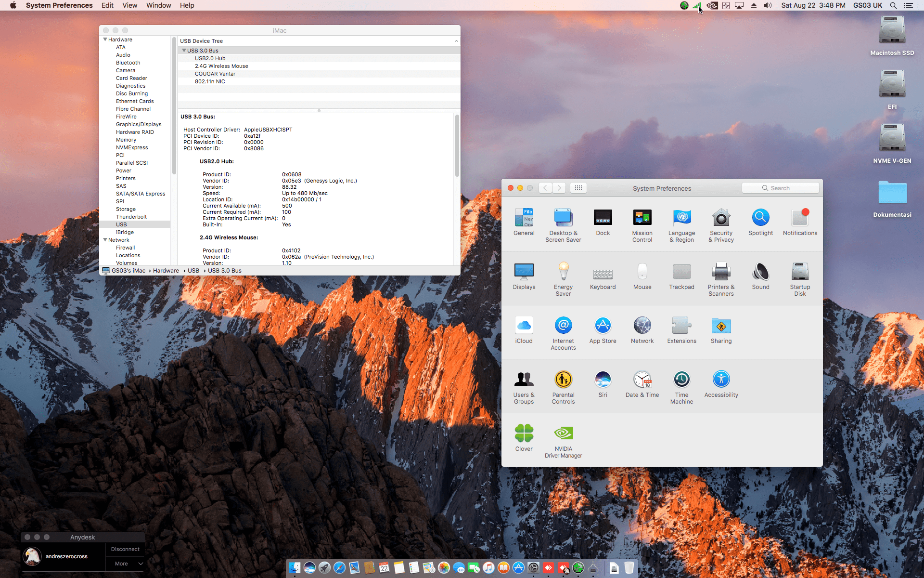Viewport: 924px width, 578px height.
Task: Go forward in System Preferences
Action: click(x=559, y=188)
